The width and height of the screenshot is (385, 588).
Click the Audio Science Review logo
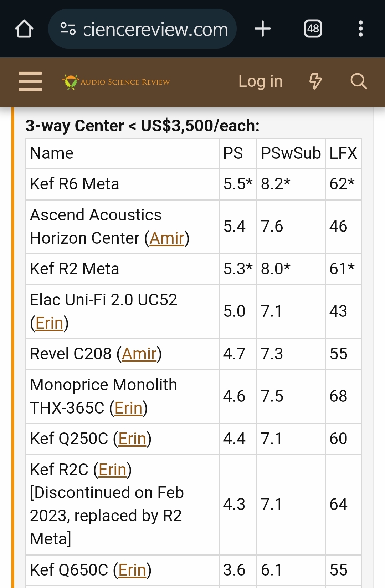pyautogui.click(x=116, y=82)
